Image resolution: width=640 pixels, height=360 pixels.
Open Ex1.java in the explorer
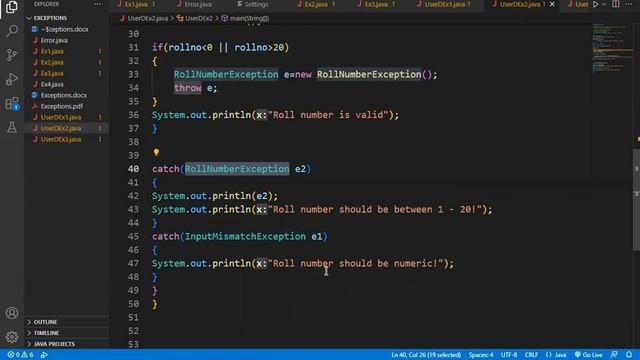[52, 51]
